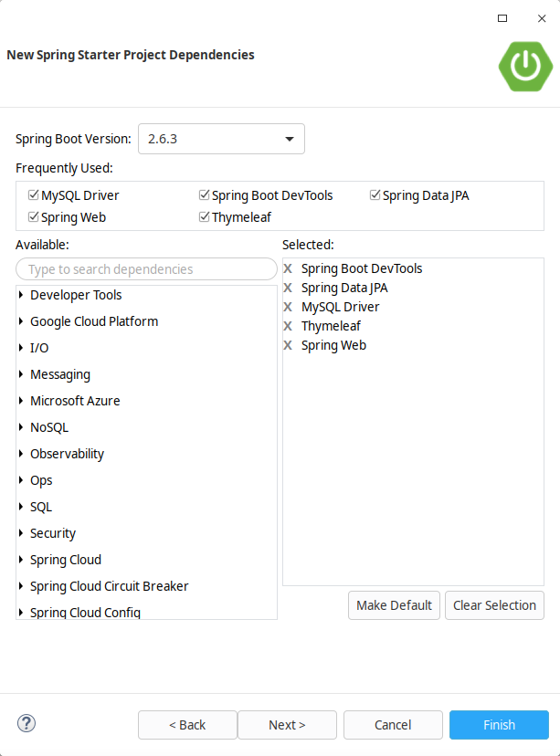
Task: Expand the Microsoft Azure category
Action: pos(20,401)
